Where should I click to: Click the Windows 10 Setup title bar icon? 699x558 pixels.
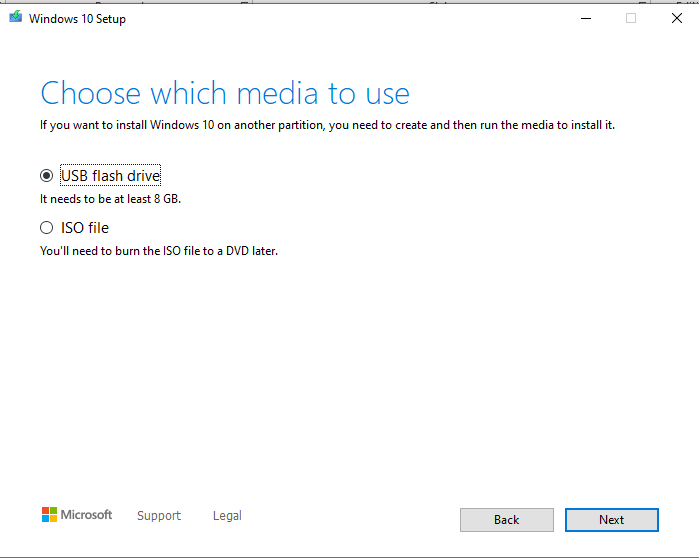click(x=15, y=18)
